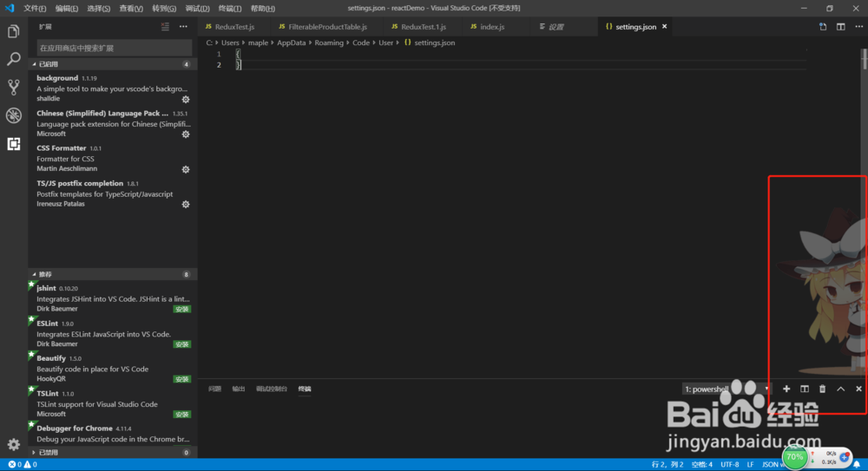This screenshot has width=868, height=471.
Task: Open the View menu
Action: click(x=131, y=9)
